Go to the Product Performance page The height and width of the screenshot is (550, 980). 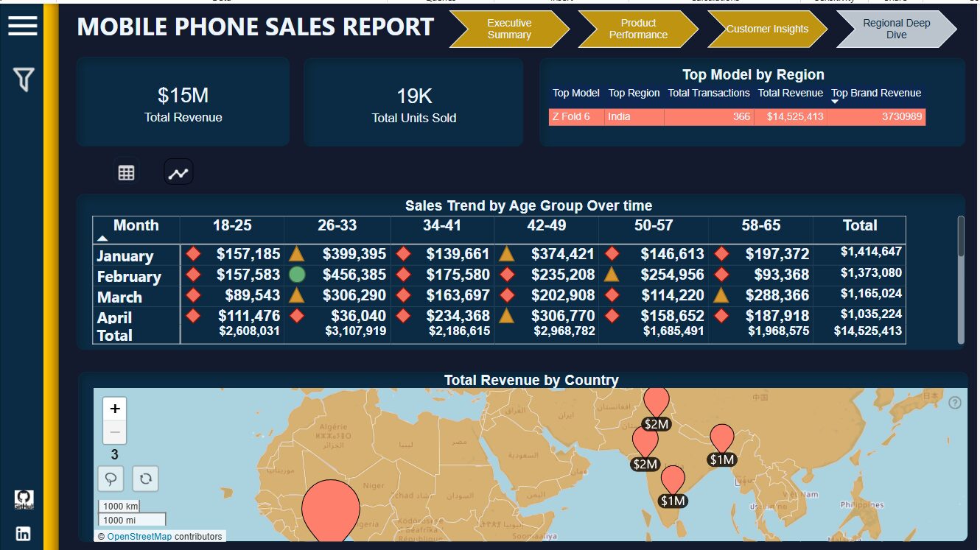click(638, 29)
